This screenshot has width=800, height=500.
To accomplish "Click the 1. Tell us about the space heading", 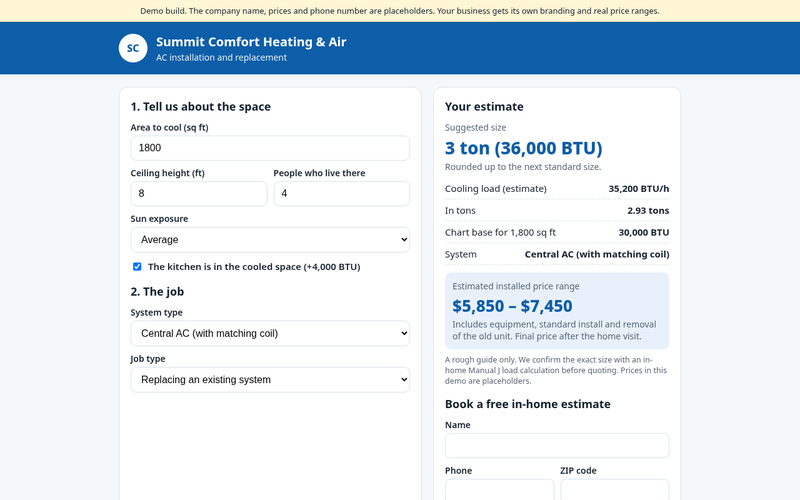I will click(x=201, y=107).
